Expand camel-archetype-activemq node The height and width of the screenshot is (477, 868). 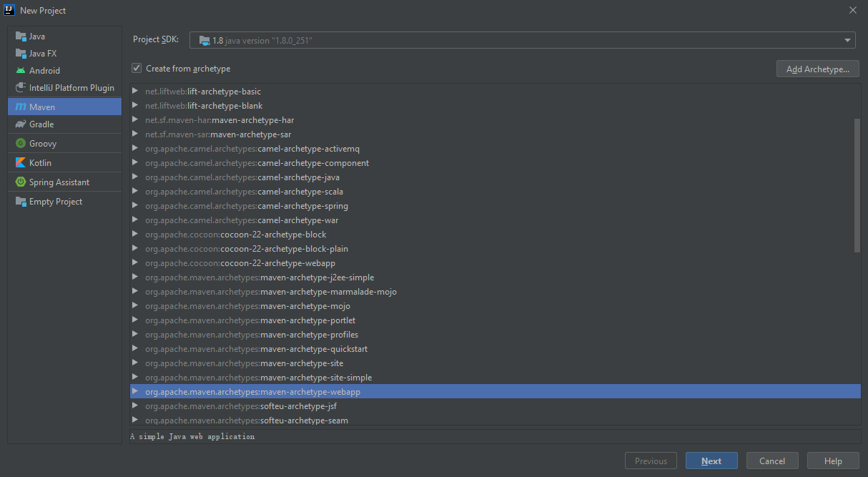[x=135, y=148]
